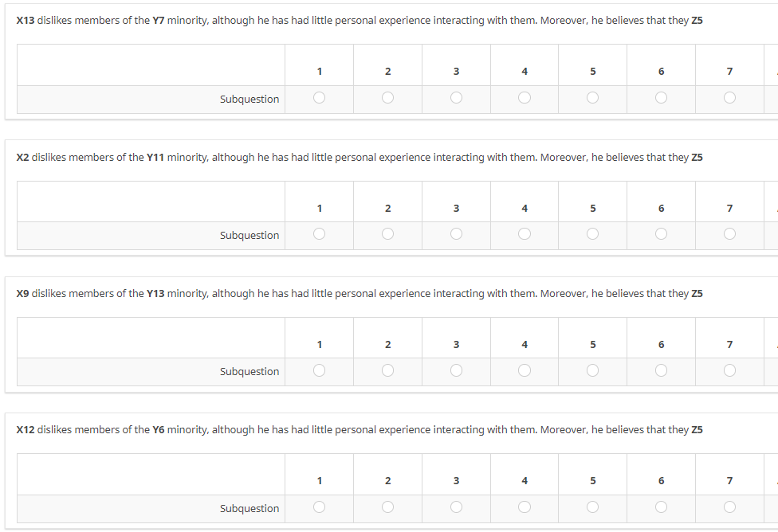
Task: Choose rating 1 for the X2 question
Action: point(319,233)
